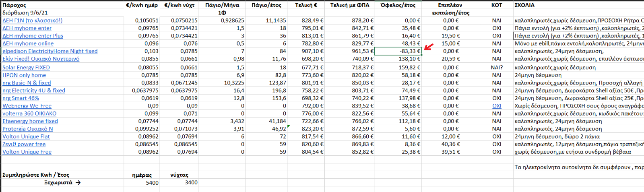Select comment Χωρίς δέσμευση, ΠΡΟΣΟΧΗ σους όρους
This screenshot has width=644, height=192.
579,106
